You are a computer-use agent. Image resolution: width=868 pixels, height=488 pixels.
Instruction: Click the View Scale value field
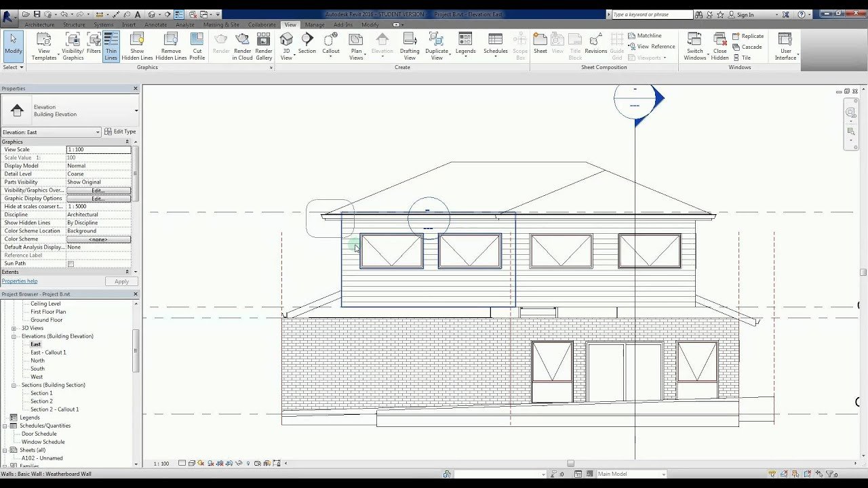coord(98,149)
